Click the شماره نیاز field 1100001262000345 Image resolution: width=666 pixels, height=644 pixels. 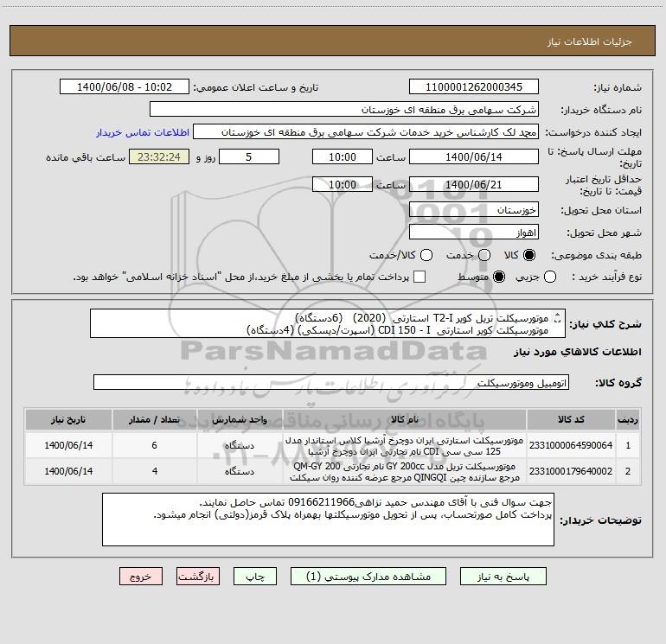point(474,87)
